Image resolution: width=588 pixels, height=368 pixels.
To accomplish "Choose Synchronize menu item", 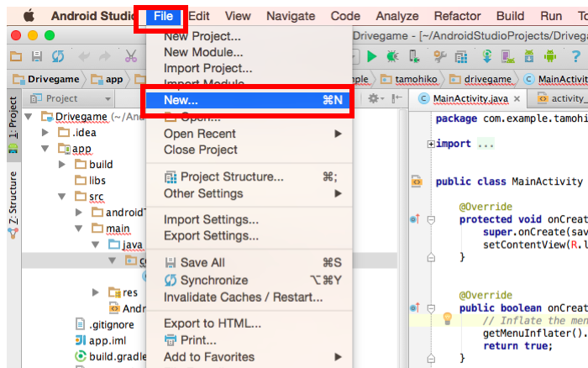I will pos(249,281).
